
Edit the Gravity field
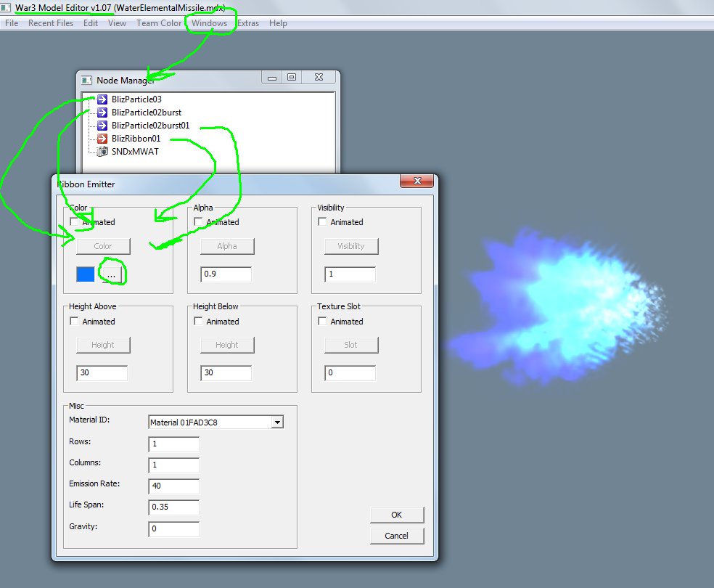pyautogui.click(x=173, y=528)
